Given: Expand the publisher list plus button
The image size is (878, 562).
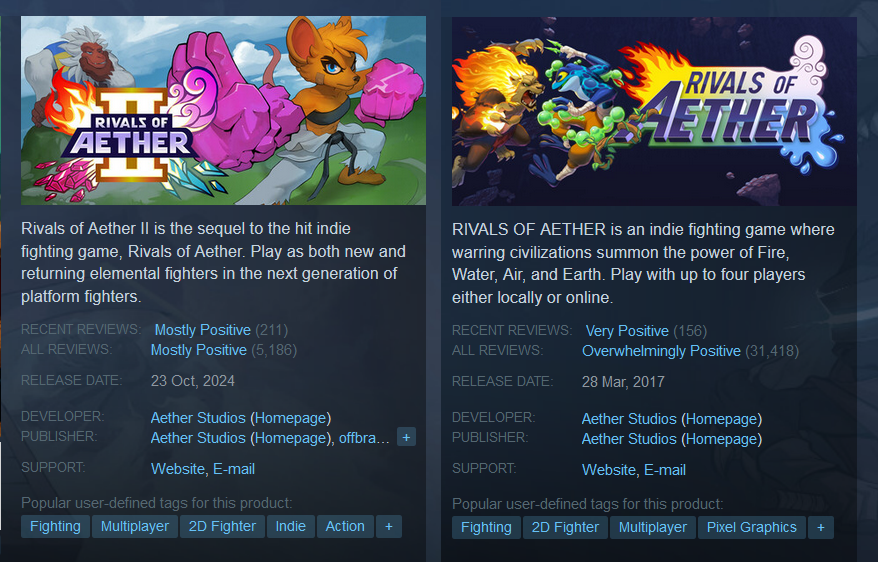Looking at the screenshot, I should point(407,437).
